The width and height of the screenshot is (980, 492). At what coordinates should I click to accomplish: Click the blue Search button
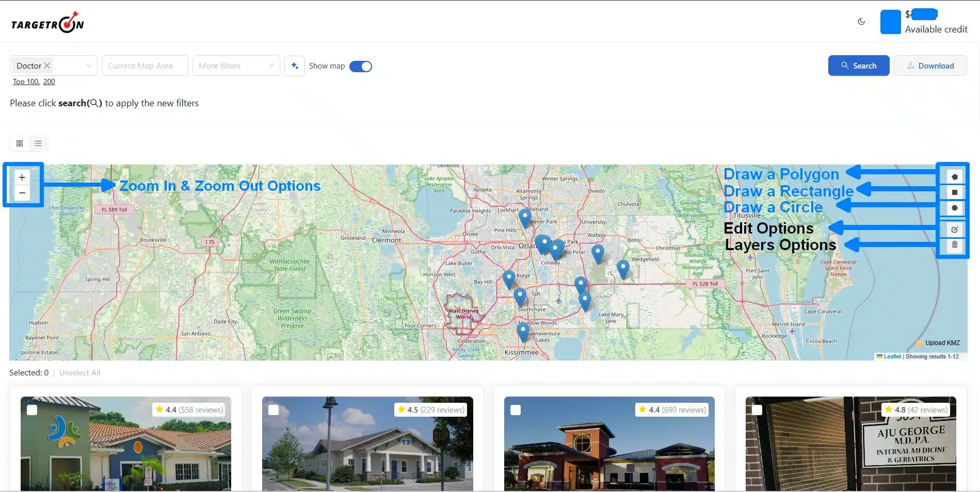(x=858, y=66)
